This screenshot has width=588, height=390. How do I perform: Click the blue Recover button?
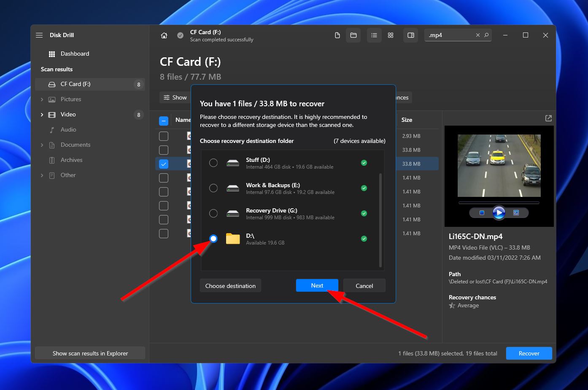(529, 353)
